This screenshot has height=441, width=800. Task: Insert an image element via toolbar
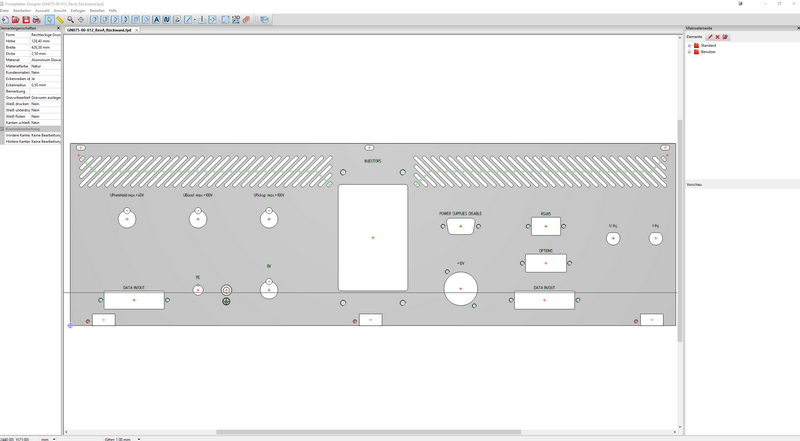[177, 19]
